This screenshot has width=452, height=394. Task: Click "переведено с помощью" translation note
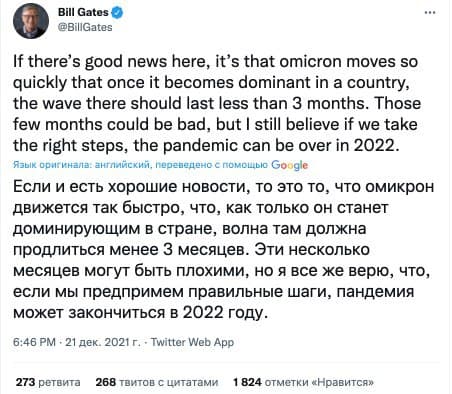[x=212, y=165]
